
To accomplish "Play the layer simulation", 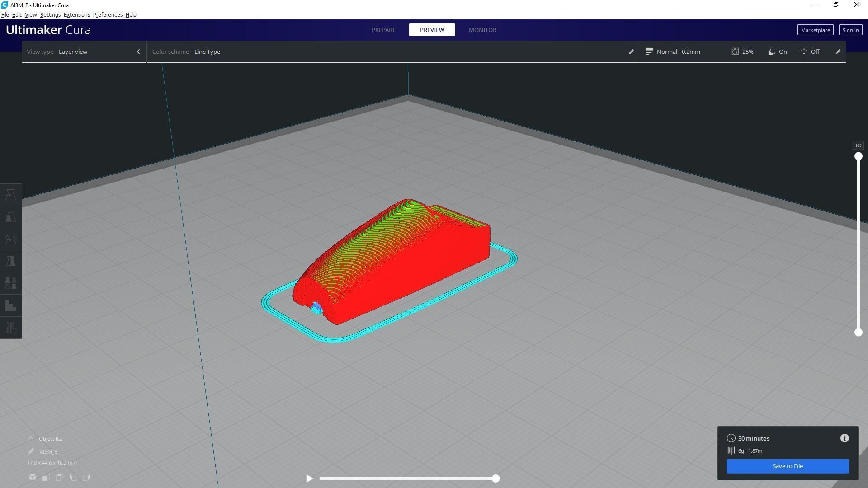I will pyautogui.click(x=309, y=479).
